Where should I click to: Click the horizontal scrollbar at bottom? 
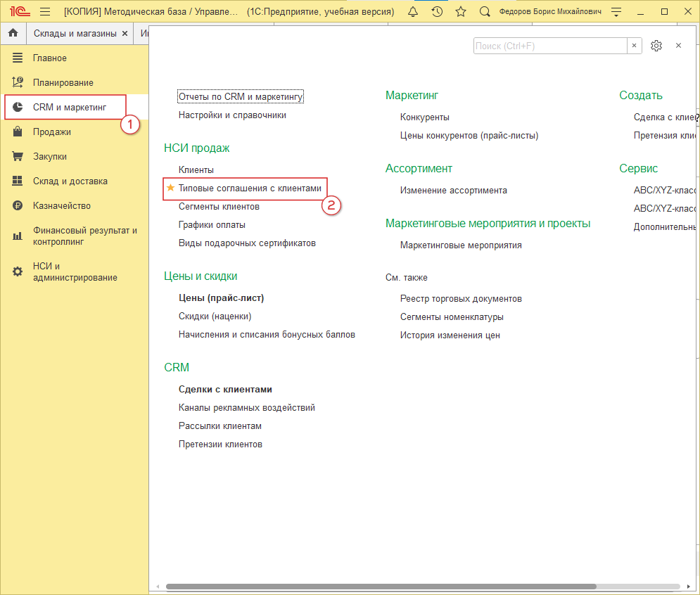380,587
